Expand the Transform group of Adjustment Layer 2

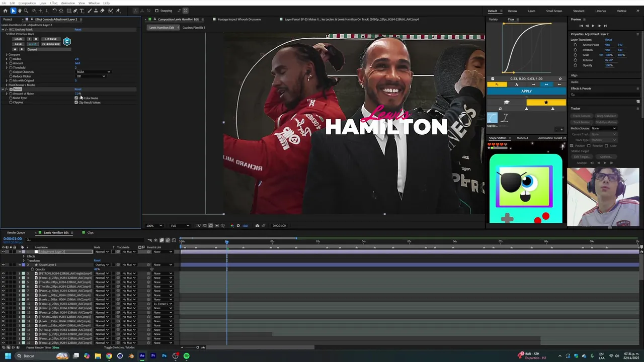(x=24, y=260)
